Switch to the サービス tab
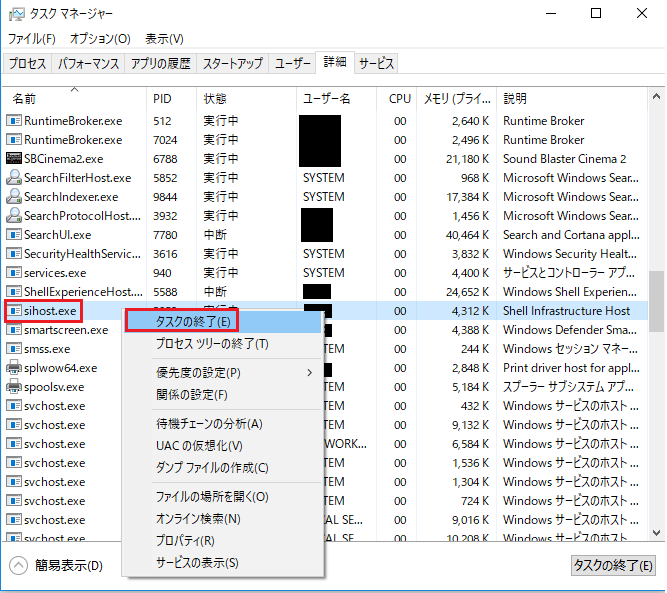667x593 pixels. click(376, 64)
